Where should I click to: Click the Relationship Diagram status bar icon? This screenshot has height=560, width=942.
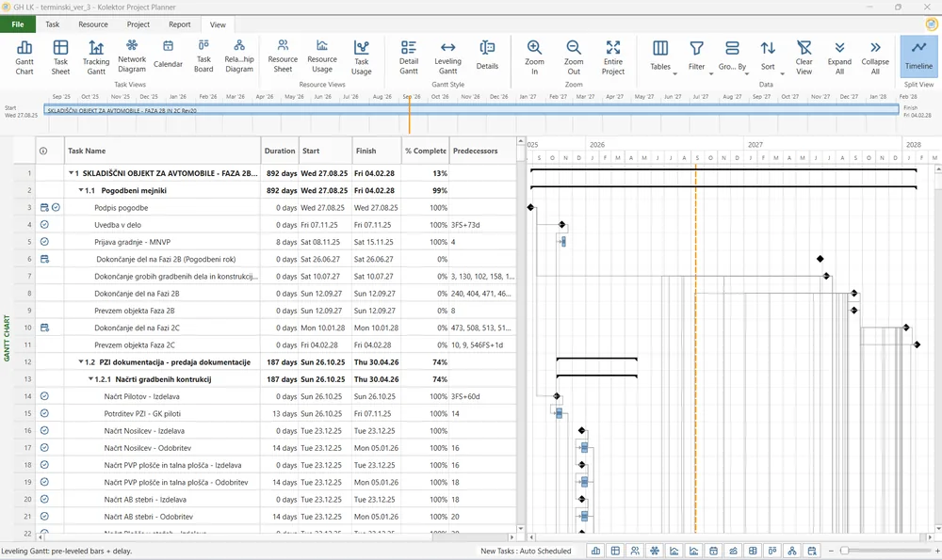click(792, 551)
